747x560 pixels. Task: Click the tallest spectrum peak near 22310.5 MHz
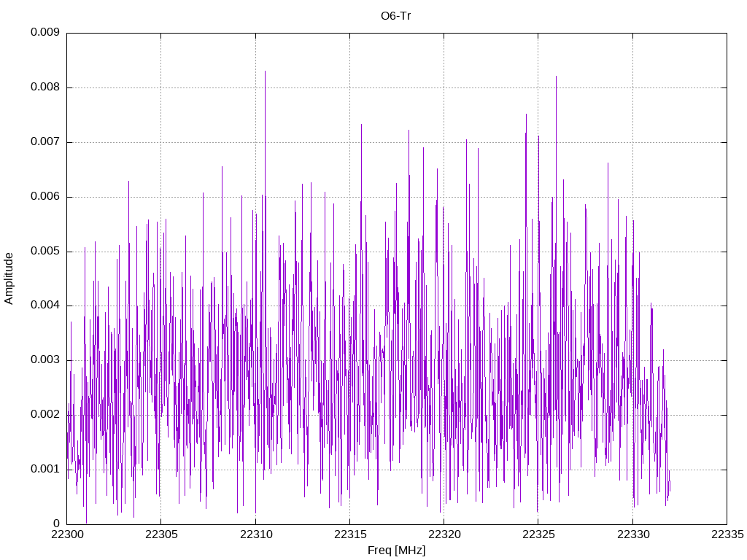click(x=266, y=72)
